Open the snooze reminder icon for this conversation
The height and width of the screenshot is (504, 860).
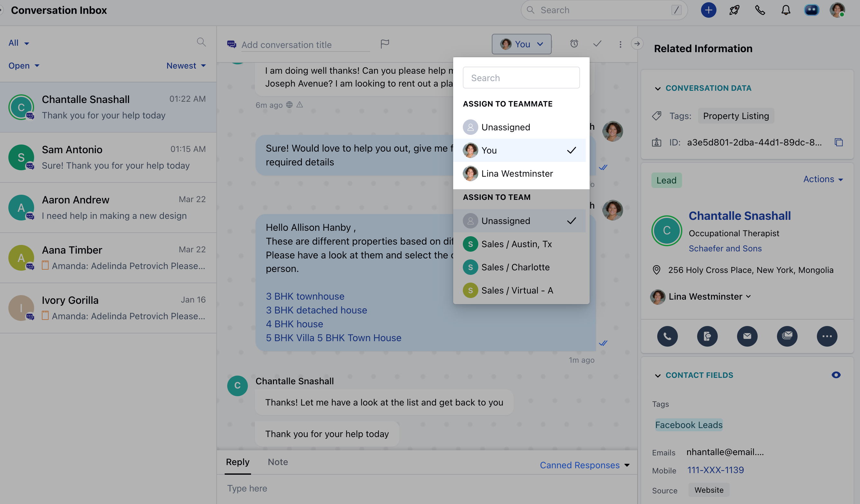(x=575, y=44)
